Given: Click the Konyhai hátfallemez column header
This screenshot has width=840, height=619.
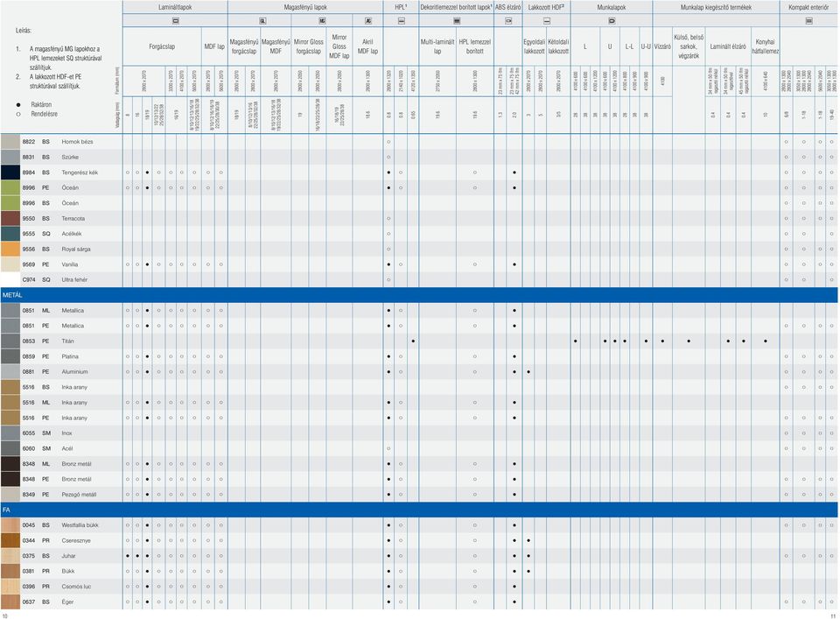Looking at the screenshot, I should (765, 46).
